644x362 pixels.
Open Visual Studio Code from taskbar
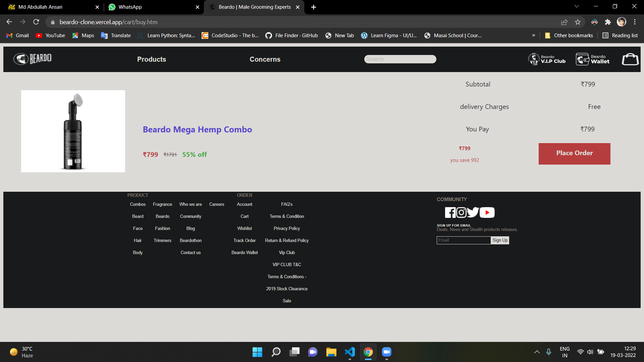pyautogui.click(x=350, y=352)
